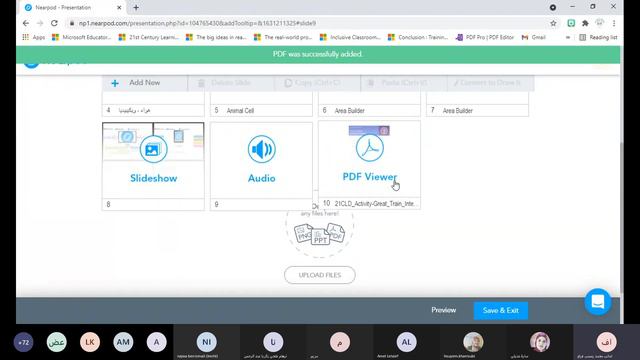Open The big ideas in rea... bookmark
The height and width of the screenshot is (360, 640).
pos(216,37)
